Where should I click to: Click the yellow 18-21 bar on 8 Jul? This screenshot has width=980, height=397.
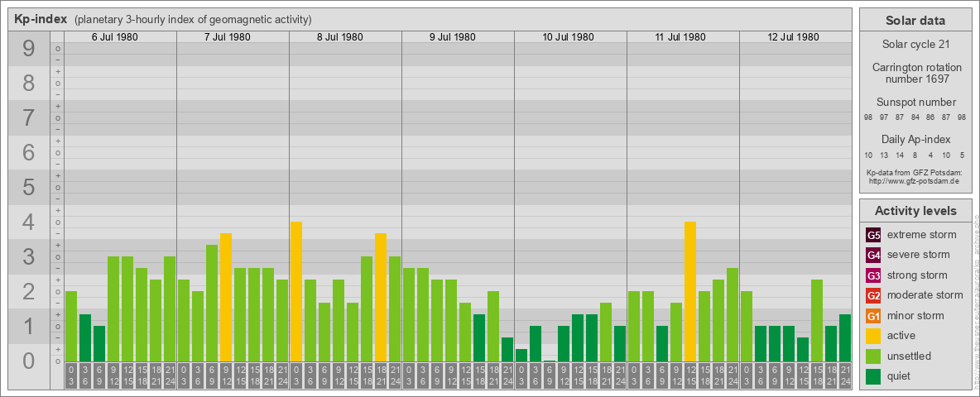pos(381,297)
